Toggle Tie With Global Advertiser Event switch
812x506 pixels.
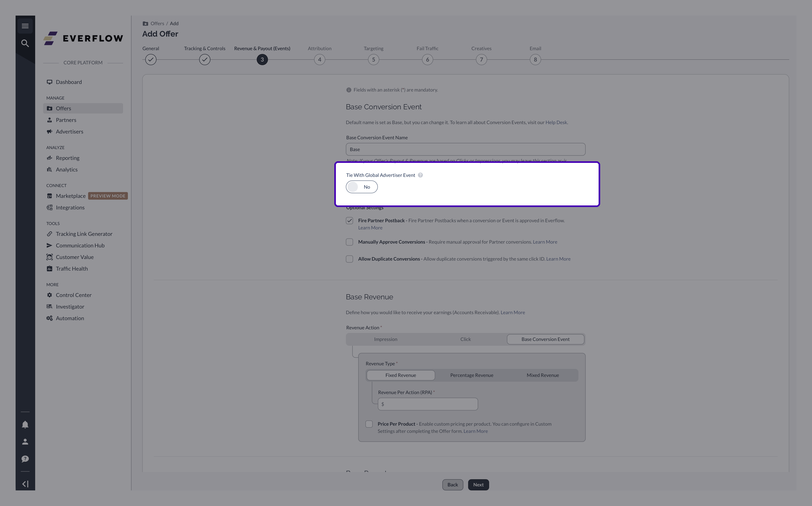(x=362, y=187)
